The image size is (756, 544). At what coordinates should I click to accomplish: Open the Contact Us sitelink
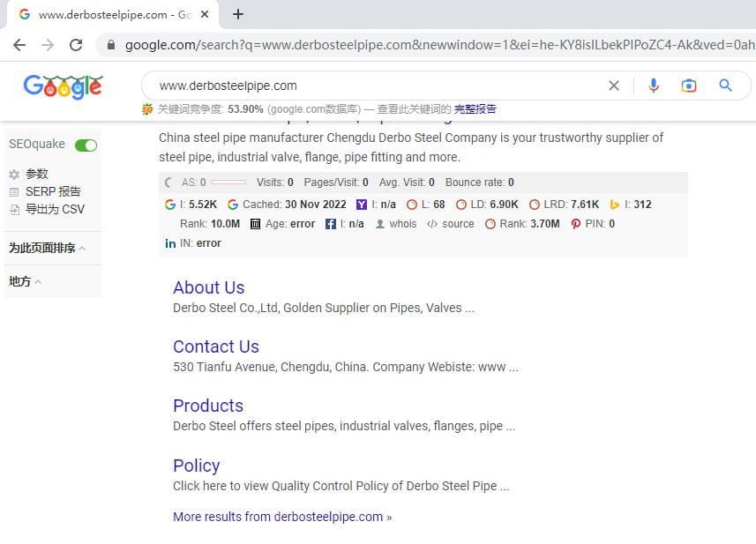click(216, 347)
